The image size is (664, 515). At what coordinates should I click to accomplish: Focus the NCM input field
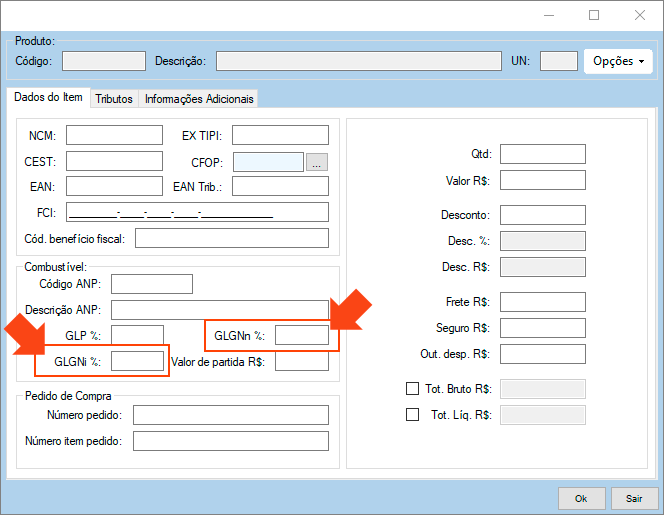point(114,135)
